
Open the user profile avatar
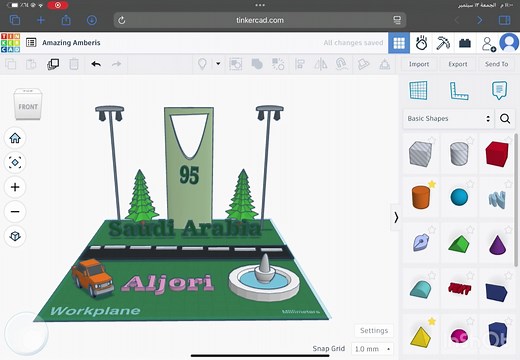(509, 43)
